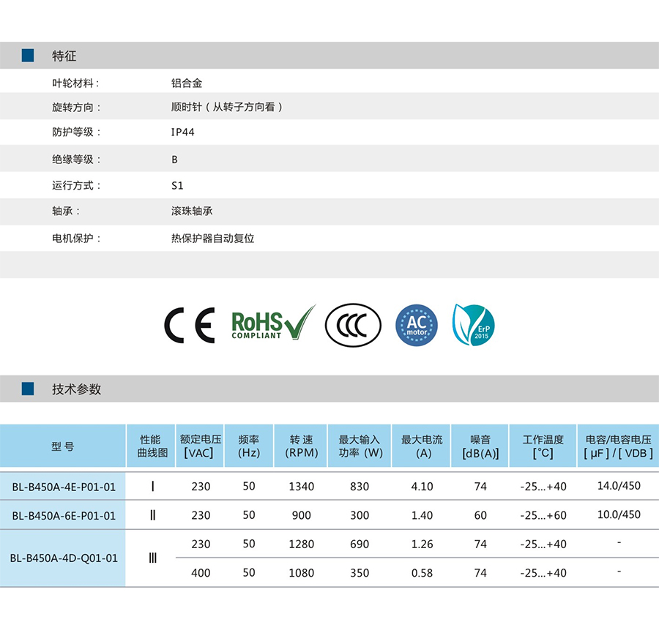Click the 4.10 A current cell
Viewport: 659px width, 644px height.
point(422,487)
